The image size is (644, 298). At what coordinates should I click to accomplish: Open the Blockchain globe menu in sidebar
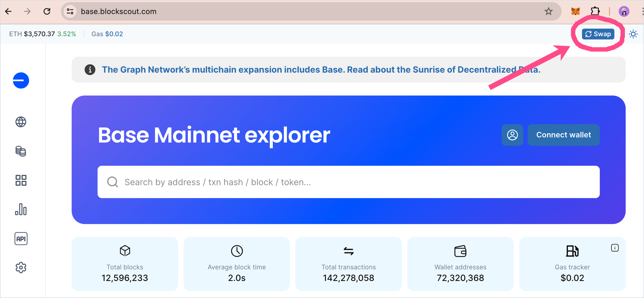(x=21, y=122)
